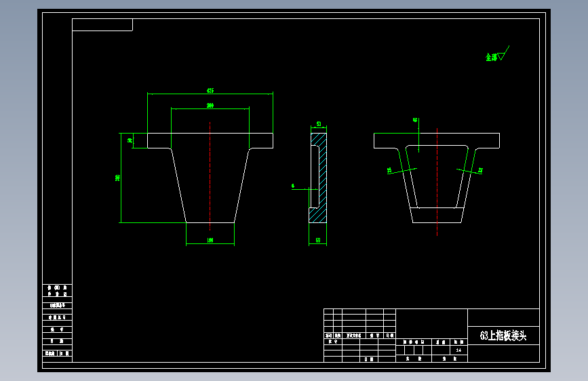
Task: Select the left wall thickness dimension in right view
Action: (x=389, y=170)
